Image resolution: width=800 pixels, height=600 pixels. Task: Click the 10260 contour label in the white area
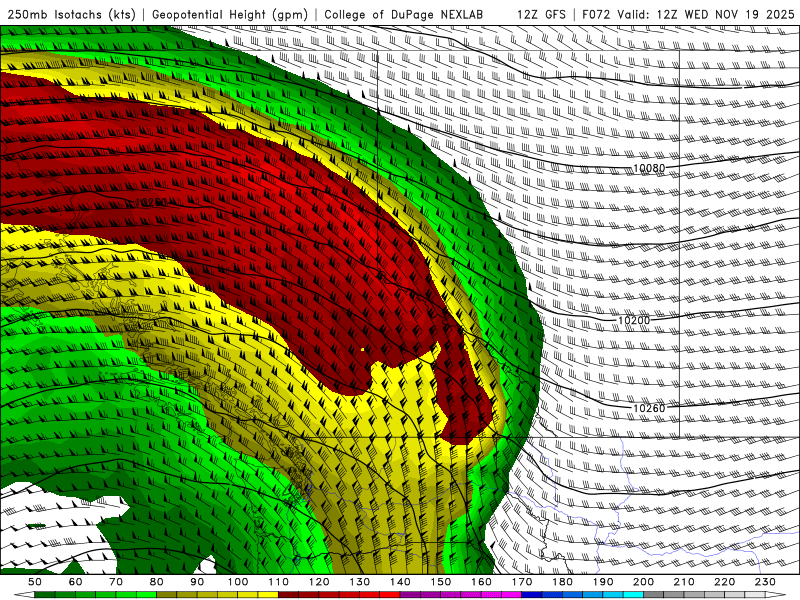click(649, 408)
